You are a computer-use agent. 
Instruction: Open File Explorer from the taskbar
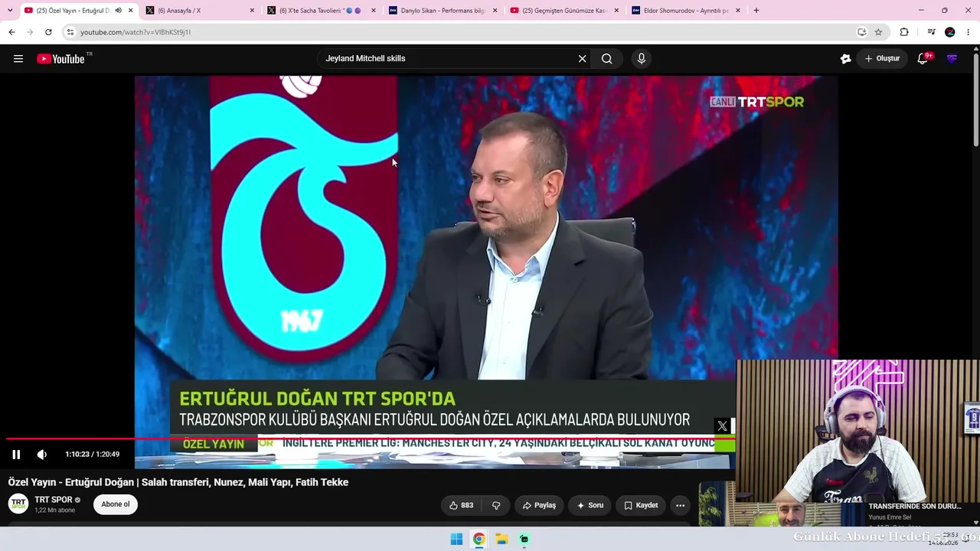coord(501,539)
